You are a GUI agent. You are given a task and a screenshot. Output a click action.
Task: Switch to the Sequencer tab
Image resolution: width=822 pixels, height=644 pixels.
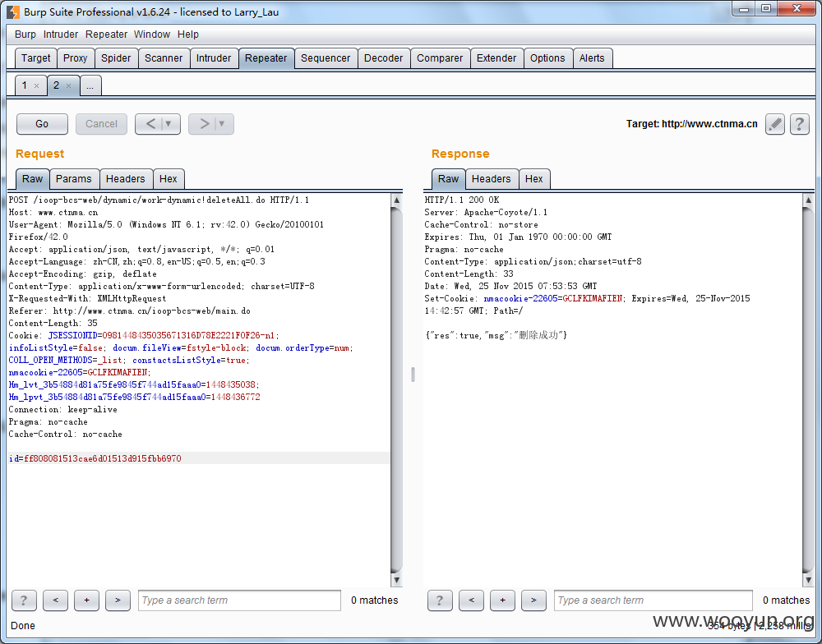tap(326, 58)
